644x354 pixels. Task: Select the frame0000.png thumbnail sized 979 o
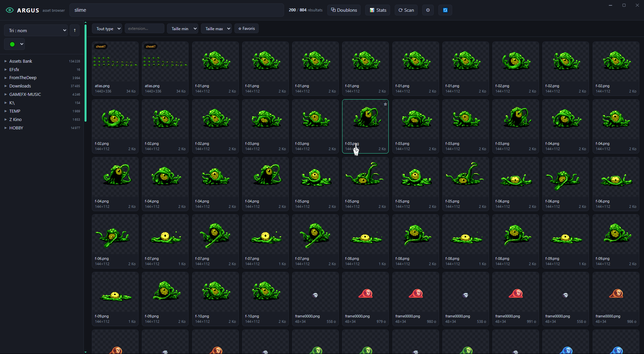tap(365, 299)
